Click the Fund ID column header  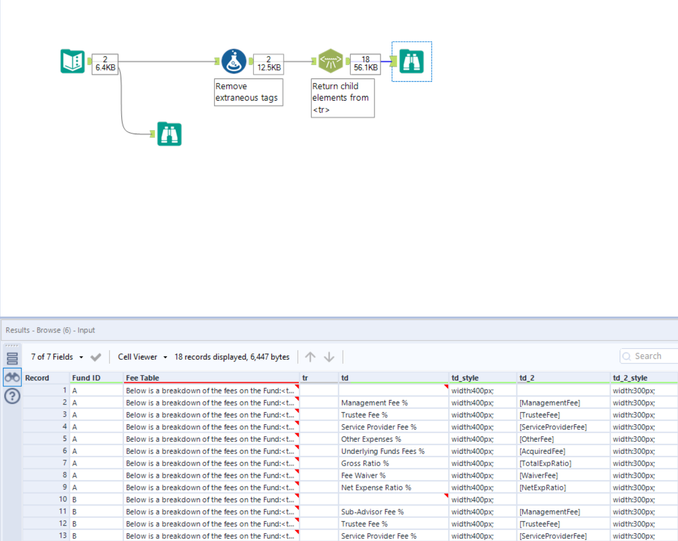point(96,378)
